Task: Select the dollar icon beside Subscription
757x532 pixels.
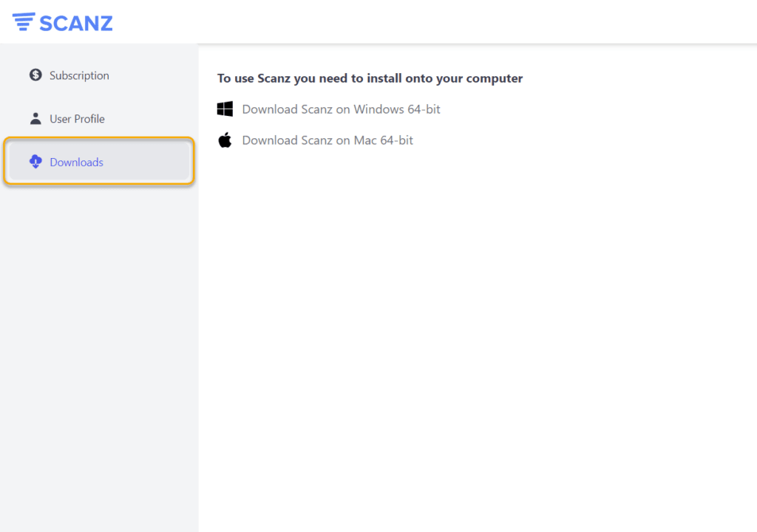Action: [x=35, y=75]
